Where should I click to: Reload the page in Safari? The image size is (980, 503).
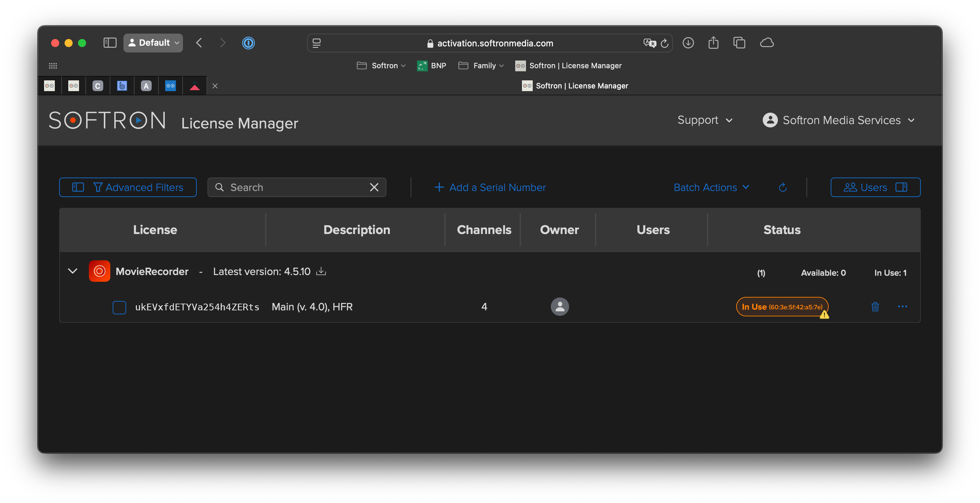point(665,43)
